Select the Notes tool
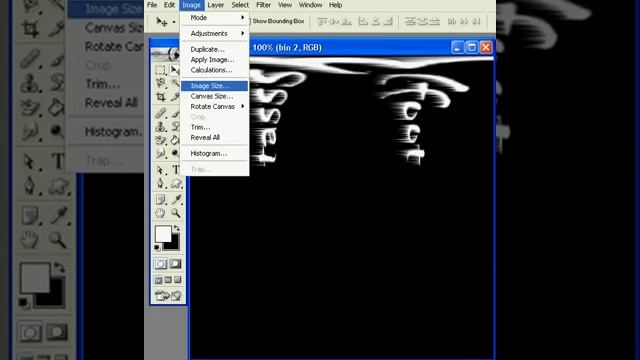 [160, 199]
